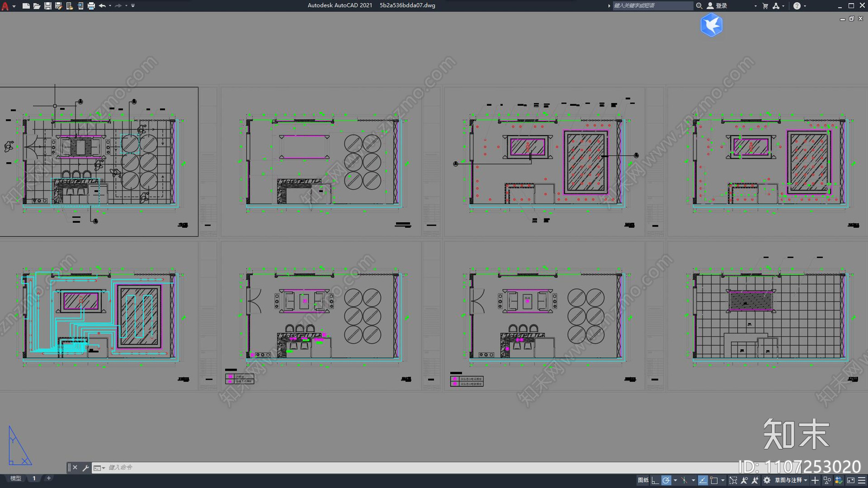Click the 图纸 paper space button
The width and height of the screenshot is (868, 488).
pos(643,480)
